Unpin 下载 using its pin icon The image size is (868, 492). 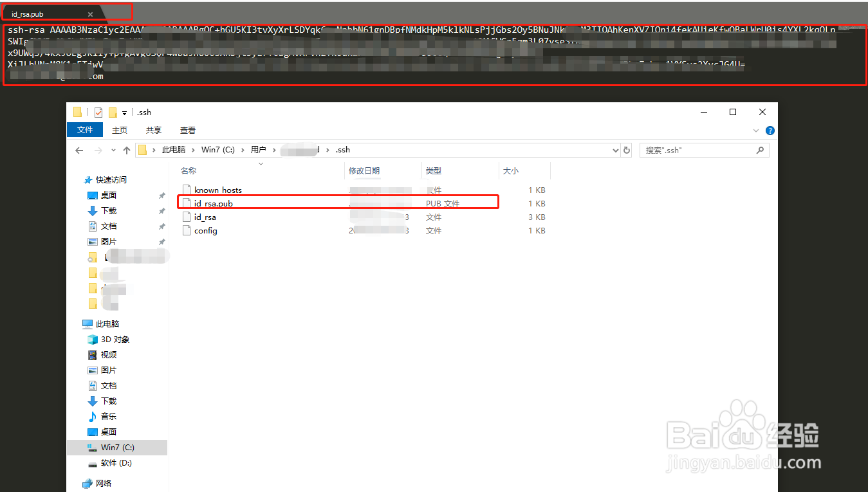pos(162,211)
